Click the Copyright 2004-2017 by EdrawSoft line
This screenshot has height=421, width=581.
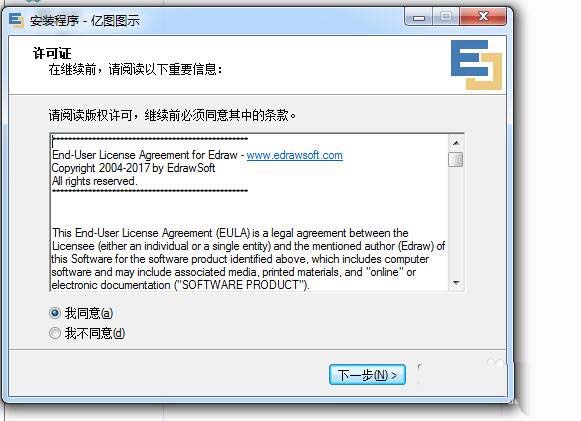coord(133,168)
